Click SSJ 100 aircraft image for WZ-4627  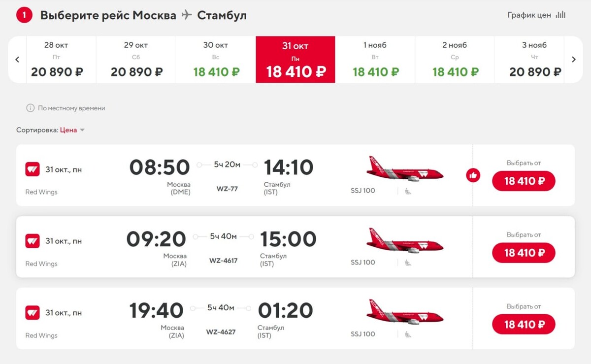point(405,312)
